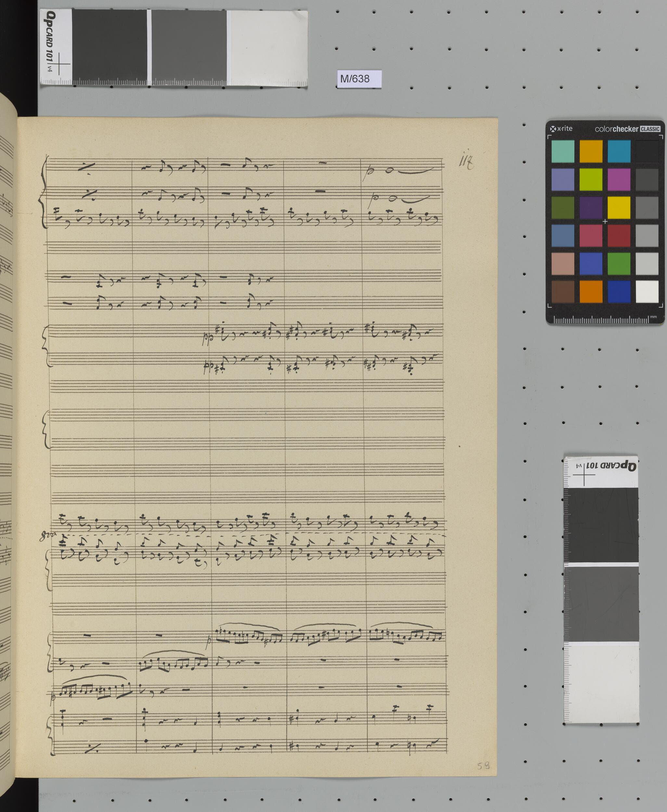The height and width of the screenshot is (812, 667).
Task: Select the magenta colorchecker patch
Action: (x=619, y=179)
